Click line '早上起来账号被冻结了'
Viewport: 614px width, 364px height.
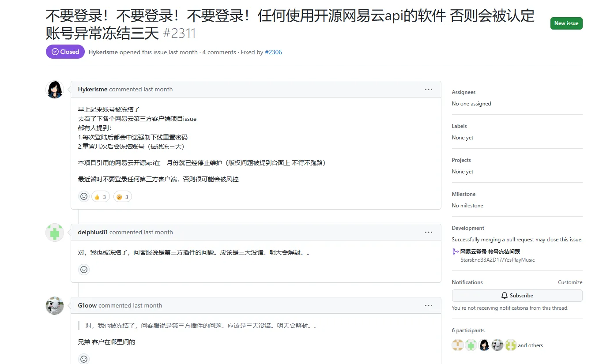[x=109, y=109]
